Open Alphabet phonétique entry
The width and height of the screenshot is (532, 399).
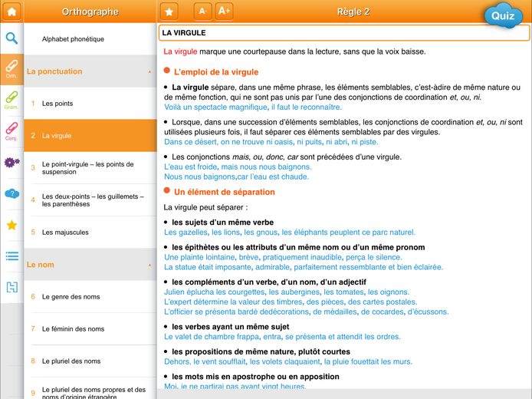(x=90, y=38)
